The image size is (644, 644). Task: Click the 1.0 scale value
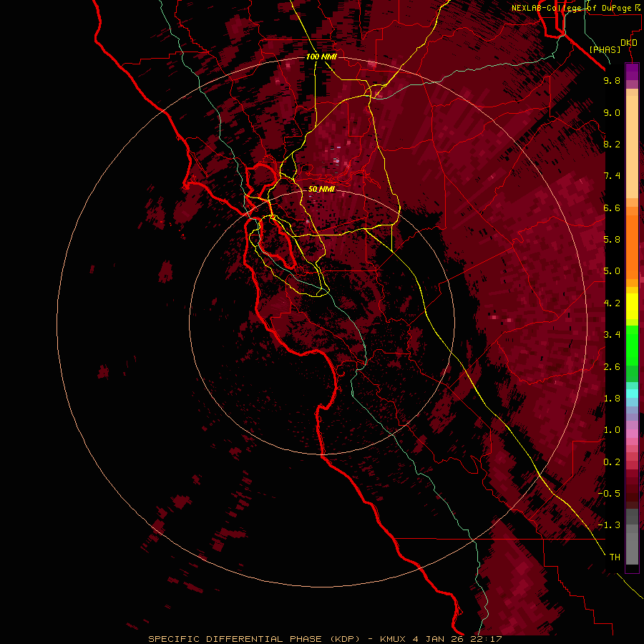tap(612, 430)
